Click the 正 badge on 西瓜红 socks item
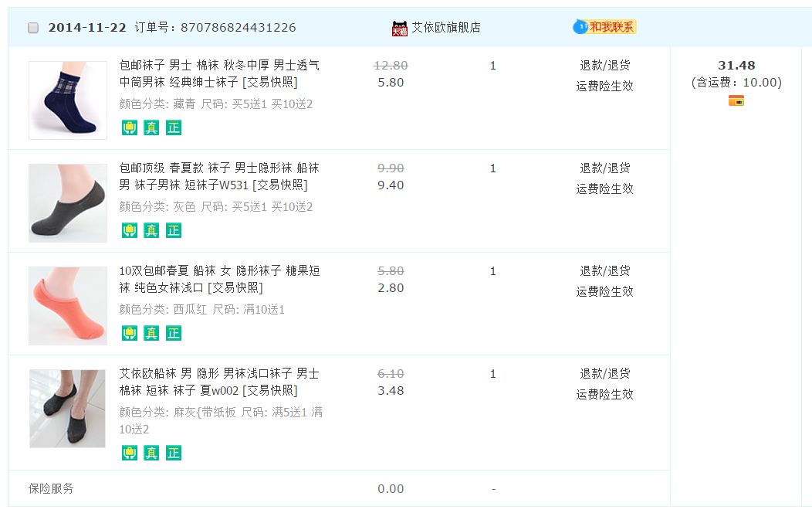The height and width of the screenshot is (513, 812). (174, 333)
